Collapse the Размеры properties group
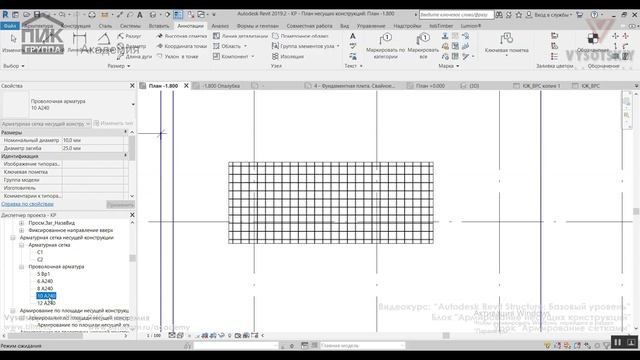The image size is (640, 360). click(x=125, y=132)
